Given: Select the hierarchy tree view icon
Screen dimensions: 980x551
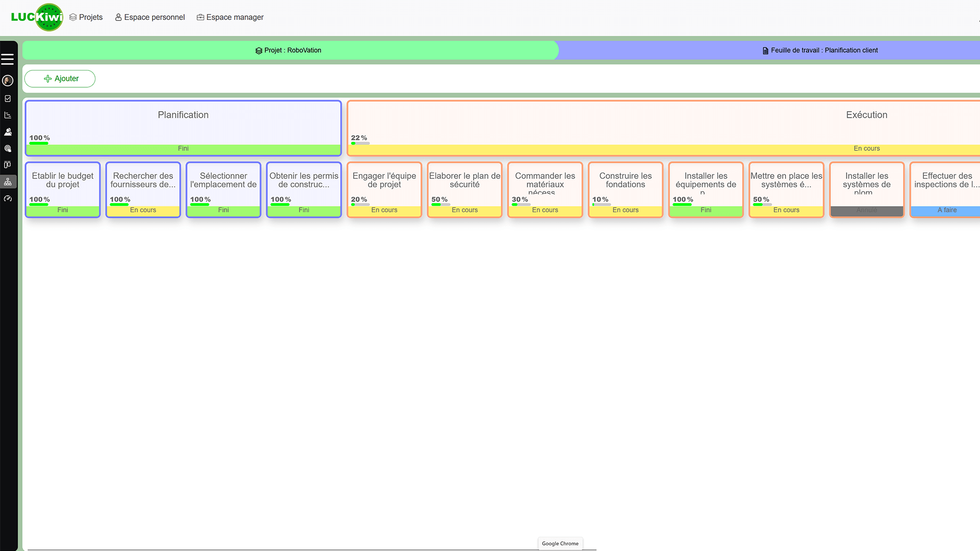Looking at the screenshot, I should 8,182.
